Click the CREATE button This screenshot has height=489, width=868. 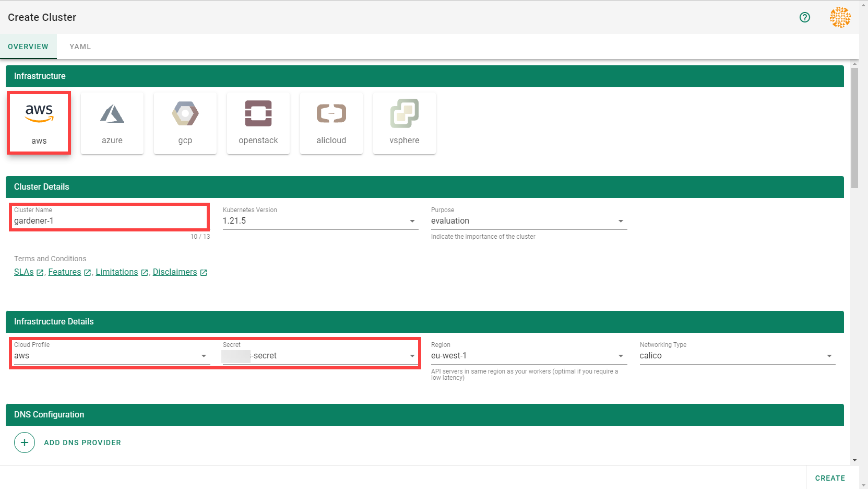click(x=830, y=478)
